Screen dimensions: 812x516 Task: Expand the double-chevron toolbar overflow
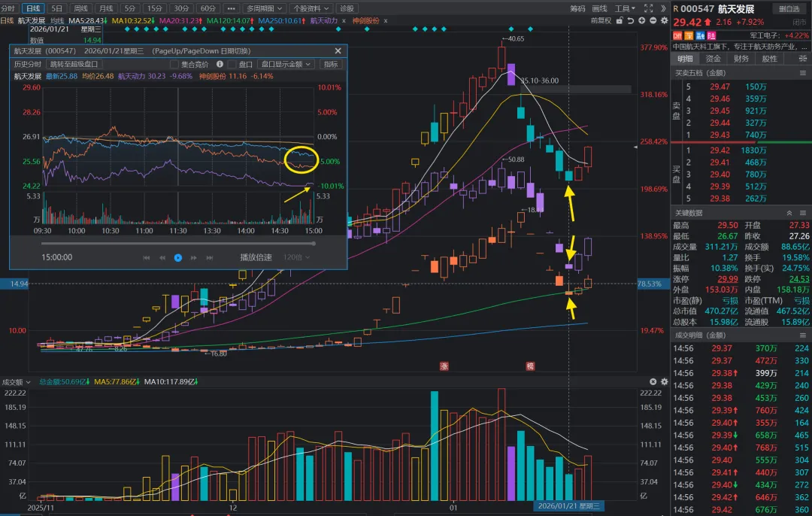point(663,8)
